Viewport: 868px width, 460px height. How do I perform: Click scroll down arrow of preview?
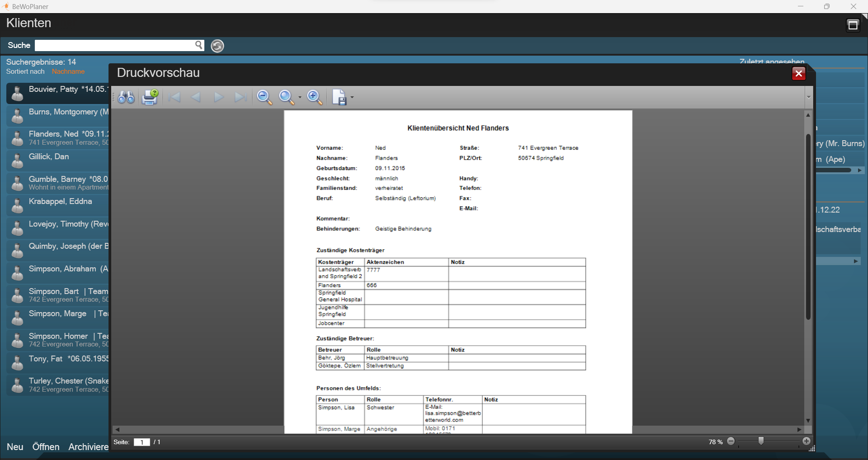tap(808, 421)
